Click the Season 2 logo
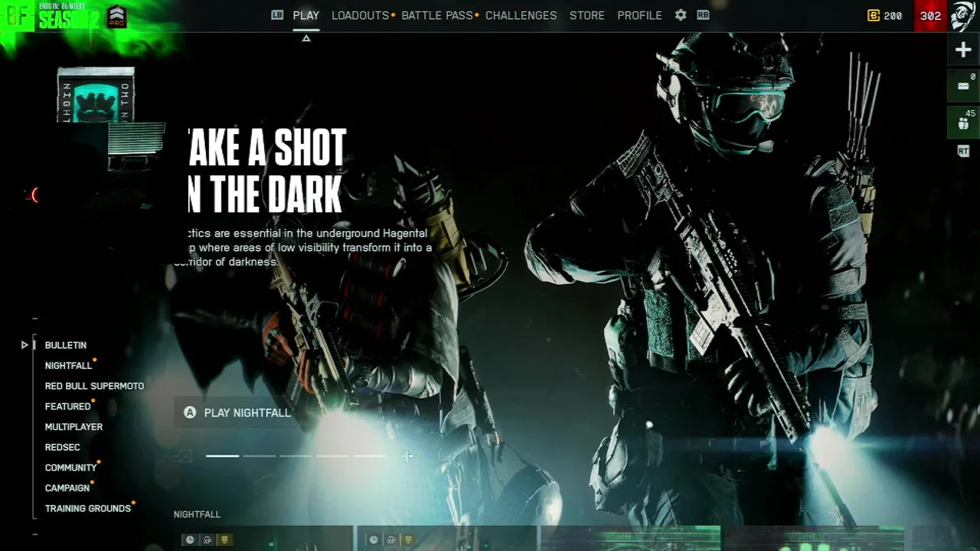This screenshot has width=980, height=551. [69, 16]
